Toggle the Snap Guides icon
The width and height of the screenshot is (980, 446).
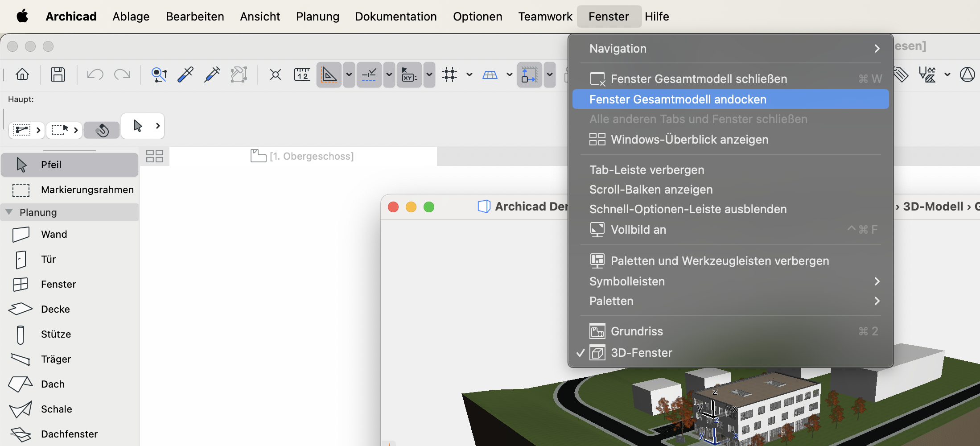click(x=369, y=74)
